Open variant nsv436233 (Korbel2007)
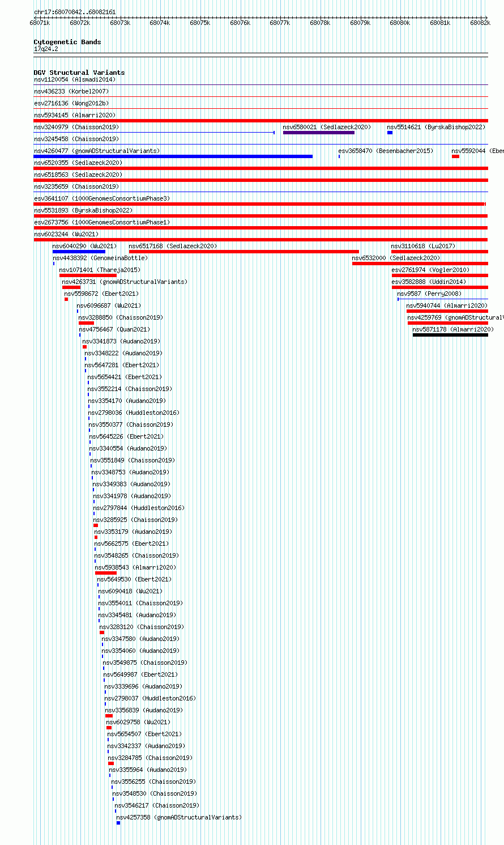This screenshot has height=845, width=504. click(71, 91)
